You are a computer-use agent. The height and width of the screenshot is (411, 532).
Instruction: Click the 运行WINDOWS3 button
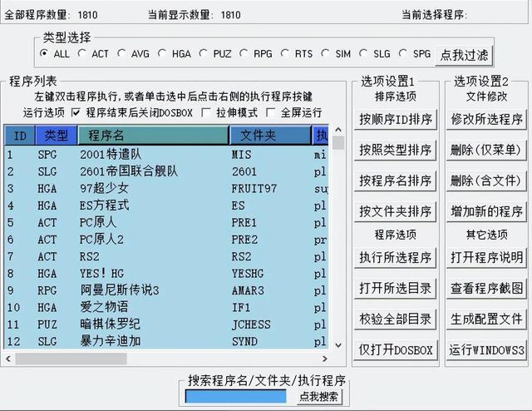click(x=487, y=350)
